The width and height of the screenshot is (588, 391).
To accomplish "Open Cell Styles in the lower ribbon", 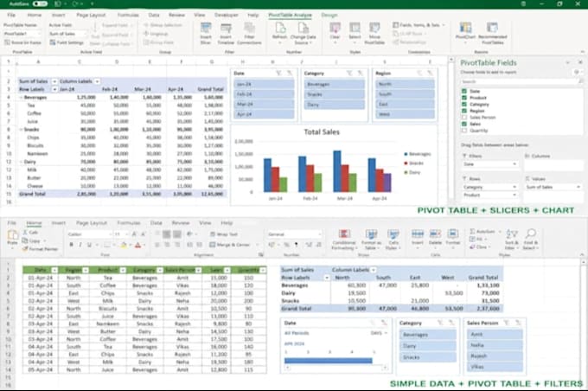I will 393,240.
